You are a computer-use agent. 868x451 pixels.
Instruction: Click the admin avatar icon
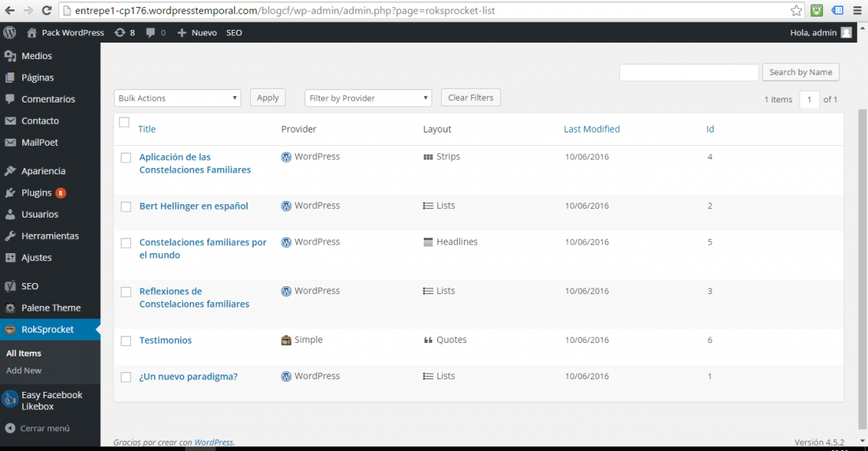pyautogui.click(x=847, y=32)
